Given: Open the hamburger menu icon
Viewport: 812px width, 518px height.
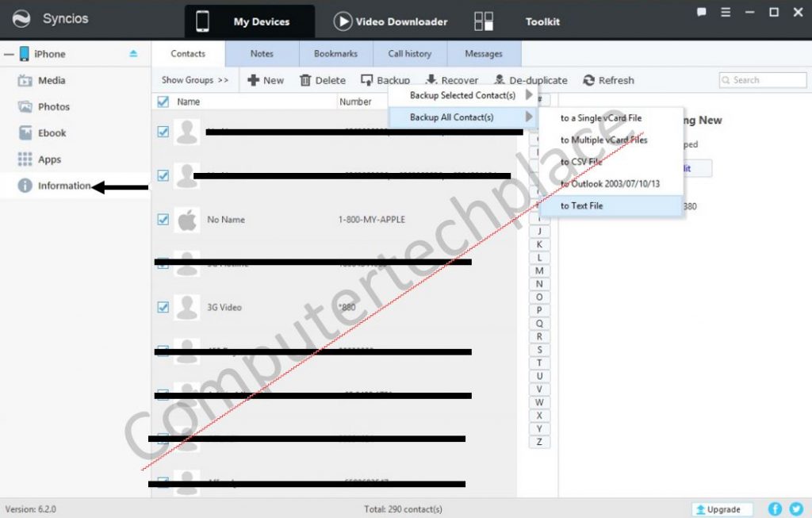Looking at the screenshot, I should pos(726,12).
